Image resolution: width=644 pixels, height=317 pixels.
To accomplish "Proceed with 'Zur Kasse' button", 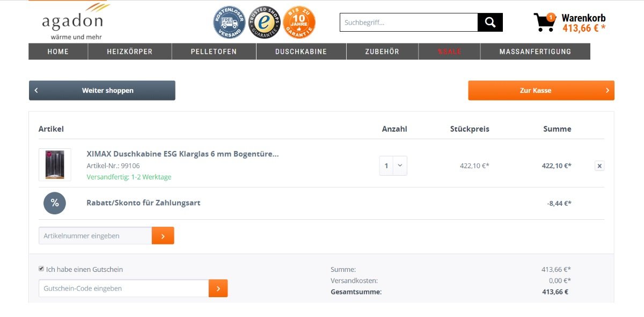I will point(540,90).
